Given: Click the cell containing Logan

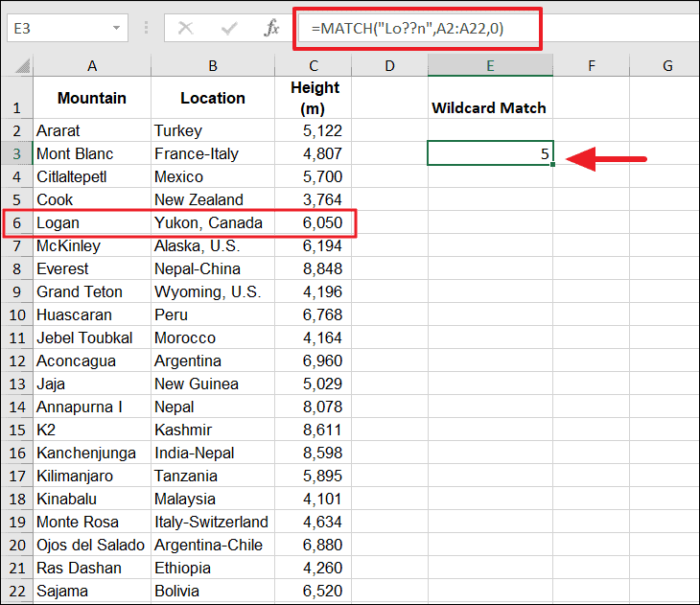Looking at the screenshot, I should pos(92,222).
